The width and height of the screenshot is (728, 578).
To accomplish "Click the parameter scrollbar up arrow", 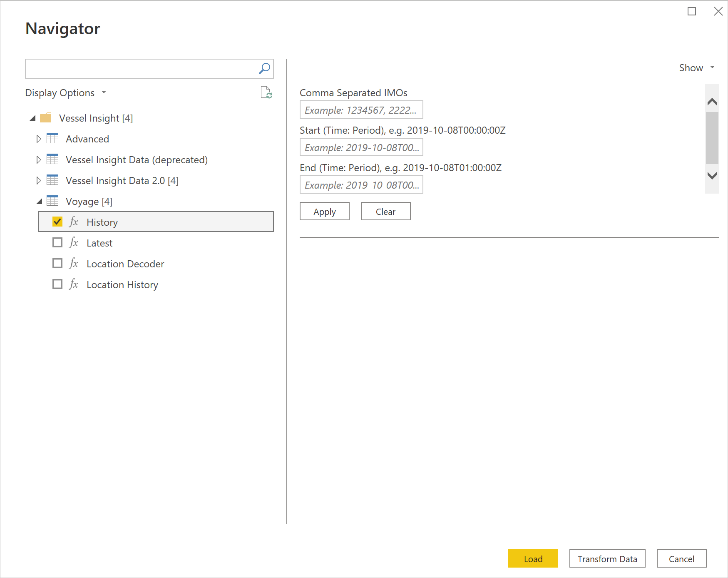I will tap(712, 101).
